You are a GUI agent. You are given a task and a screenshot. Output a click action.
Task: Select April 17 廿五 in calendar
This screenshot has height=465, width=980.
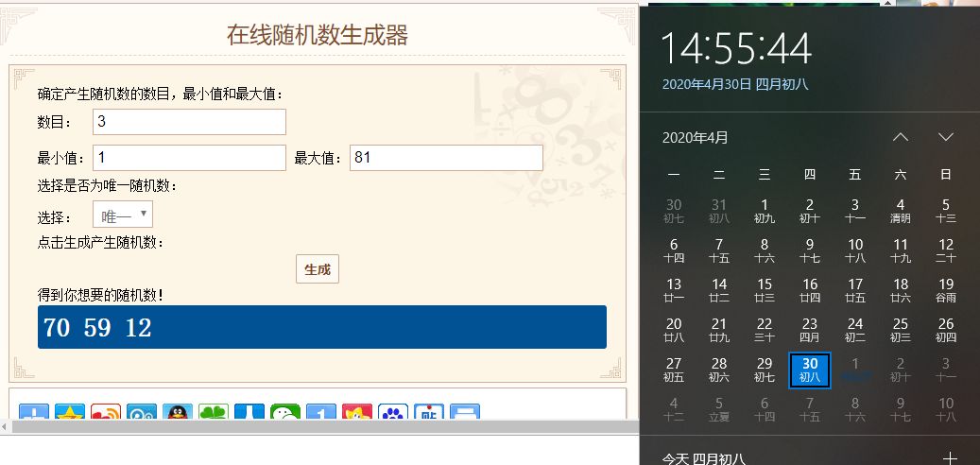point(855,291)
